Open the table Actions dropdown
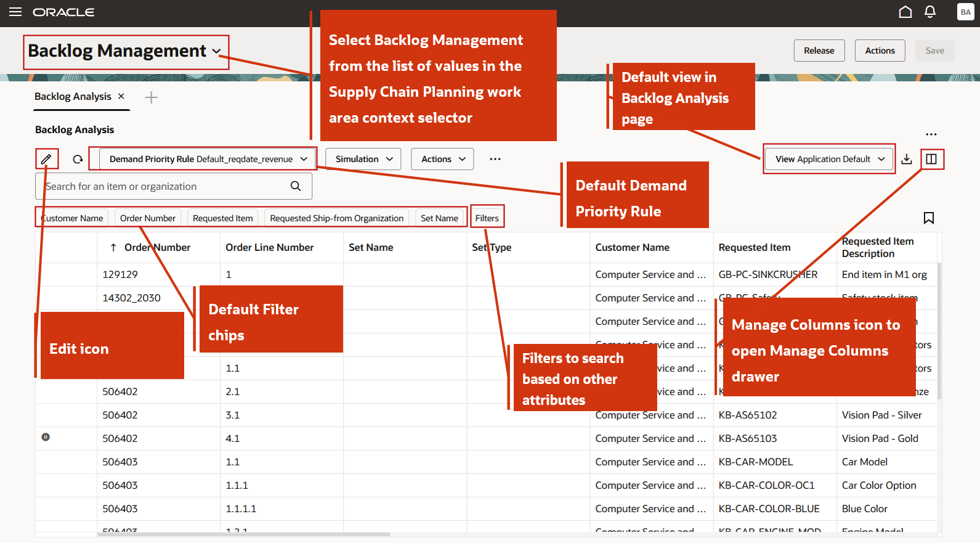 click(x=442, y=159)
